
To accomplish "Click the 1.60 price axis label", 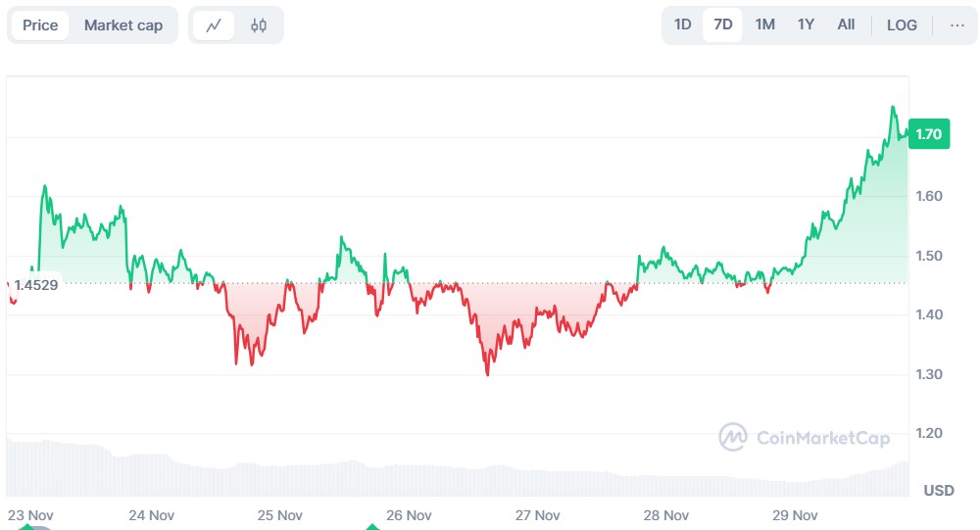I will click(x=929, y=196).
